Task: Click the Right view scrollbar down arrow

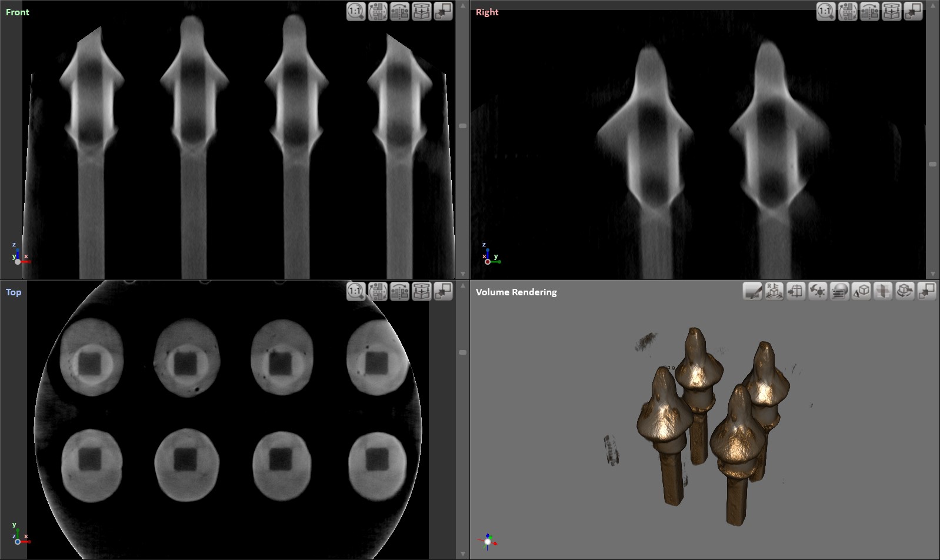Action: 933,274
